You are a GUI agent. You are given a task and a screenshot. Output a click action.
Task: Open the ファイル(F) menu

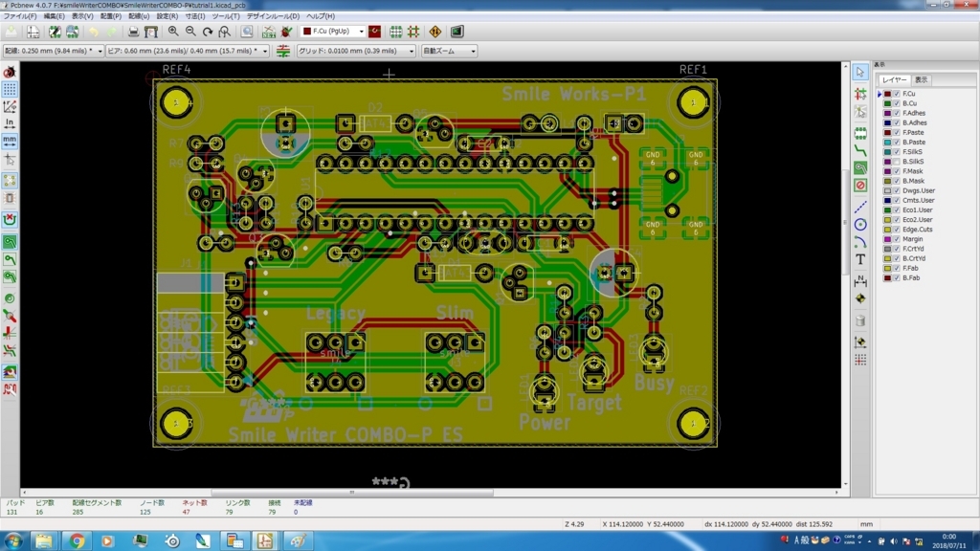pyautogui.click(x=20, y=16)
